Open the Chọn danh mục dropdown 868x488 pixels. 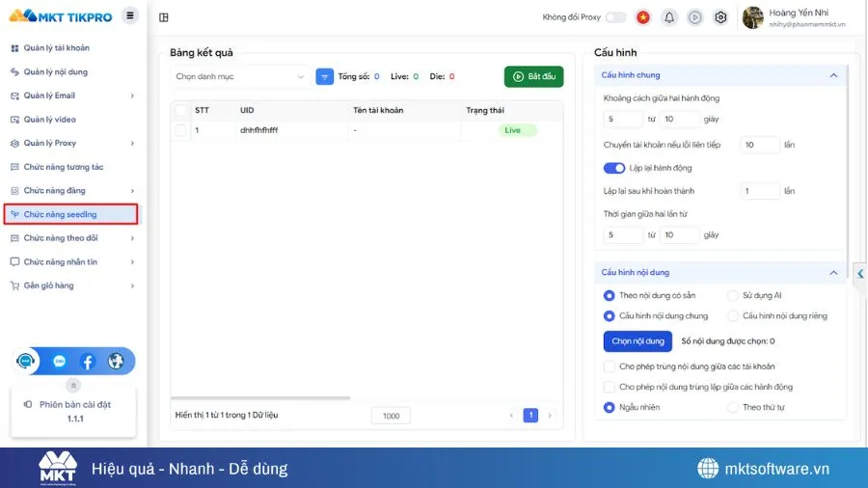point(240,76)
